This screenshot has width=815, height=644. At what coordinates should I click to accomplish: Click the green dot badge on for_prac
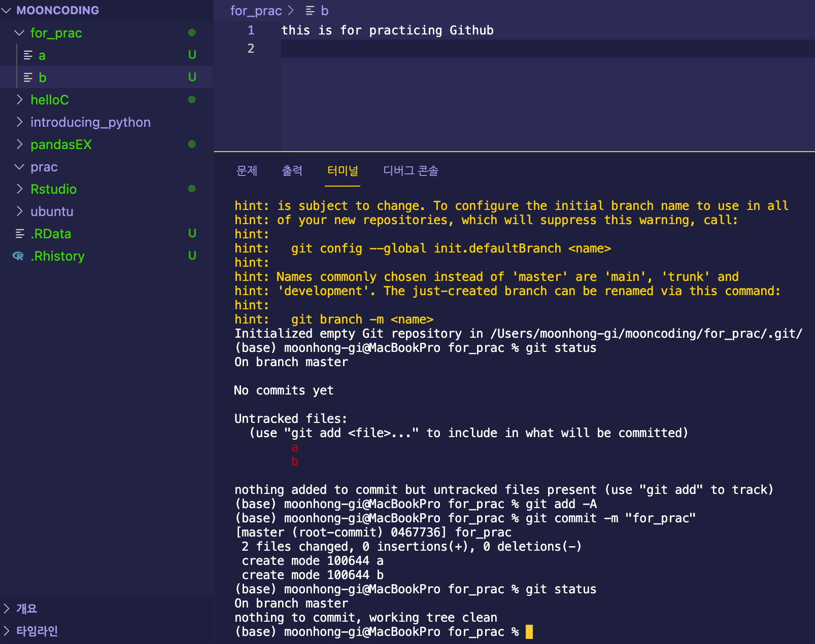(192, 32)
